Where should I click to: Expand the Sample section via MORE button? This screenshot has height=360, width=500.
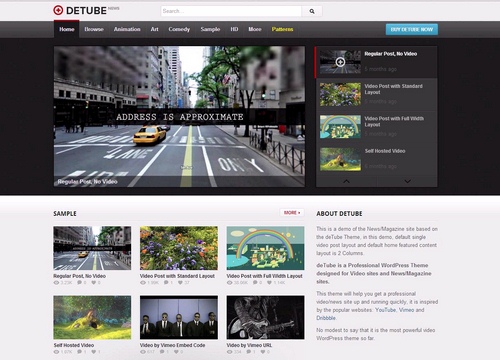point(292,213)
